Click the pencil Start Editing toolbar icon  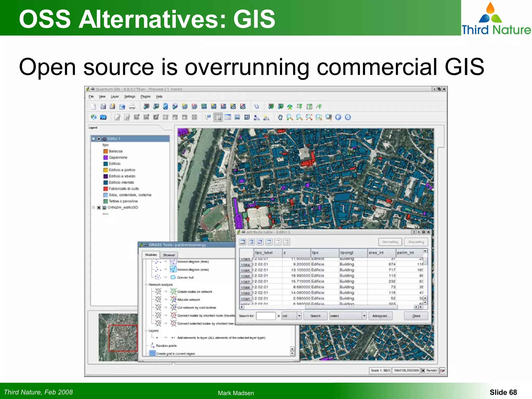(x=117, y=117)
